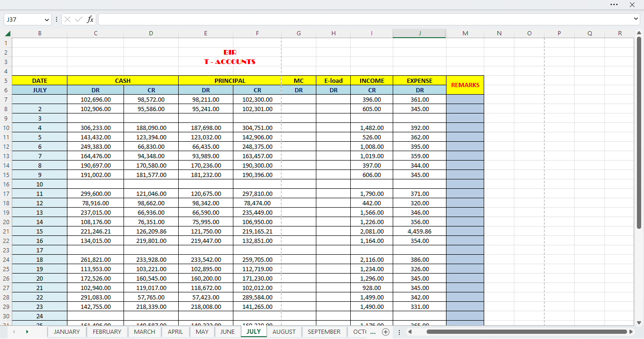Click the CR cell under INCOME
The image size is (644, 339).
[372, 90]
